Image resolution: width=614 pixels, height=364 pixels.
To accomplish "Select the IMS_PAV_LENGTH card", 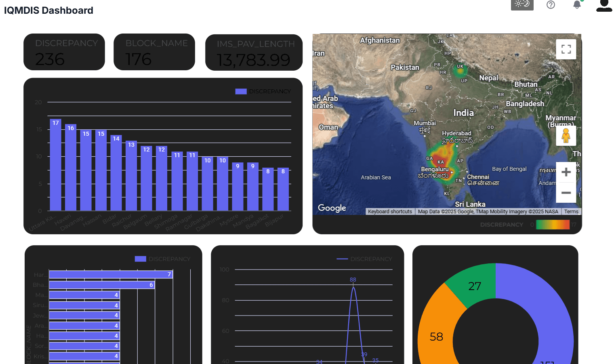I will coord(254,53).
